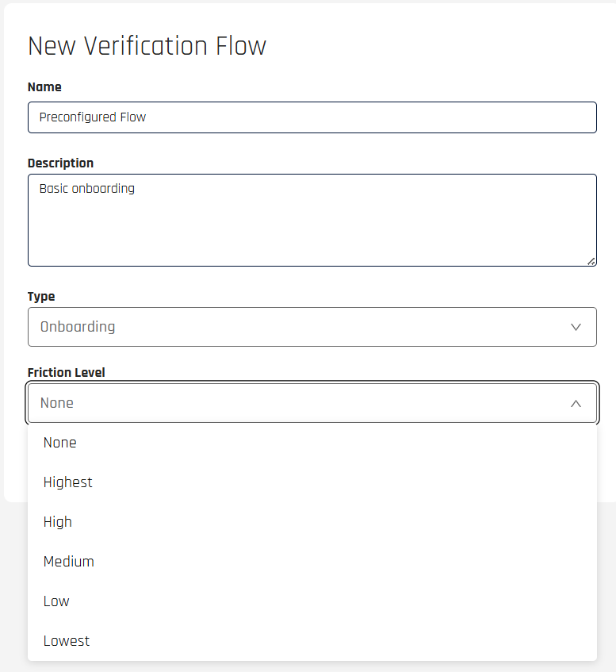This screenshot has height=672, width=616.
Task: Select Medium in the friction list
Action: pos(69,562)
